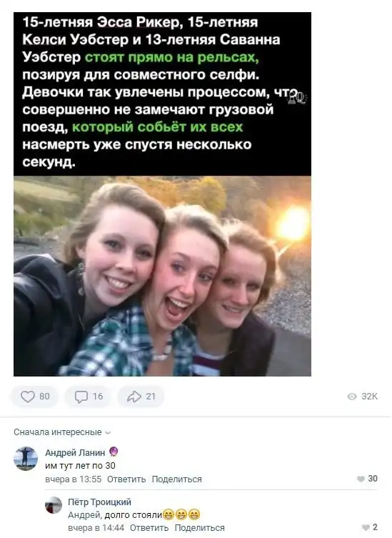Open Андрей Ланин's profile name link
Screen dimensions: 392x538
(x=75, y=452)
